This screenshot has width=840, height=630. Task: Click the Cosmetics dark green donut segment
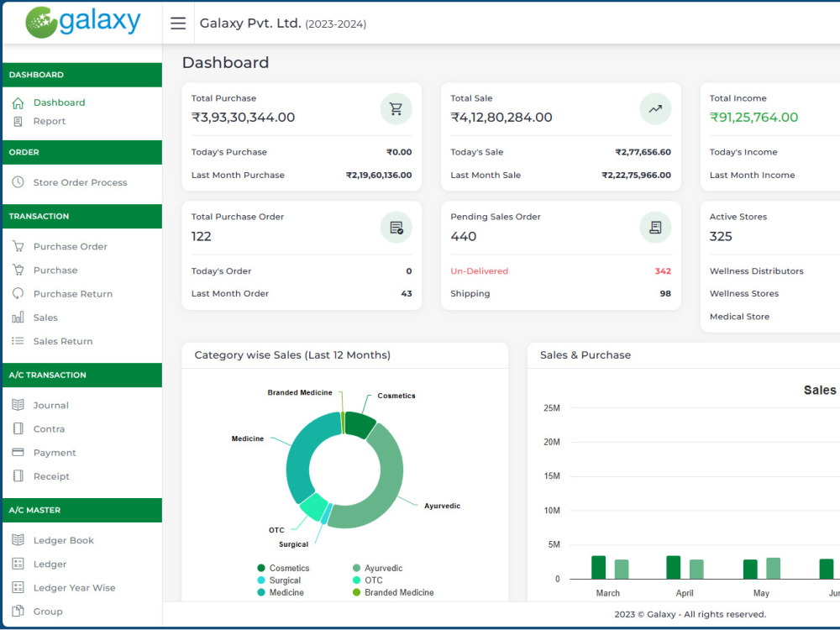[359, 423]
